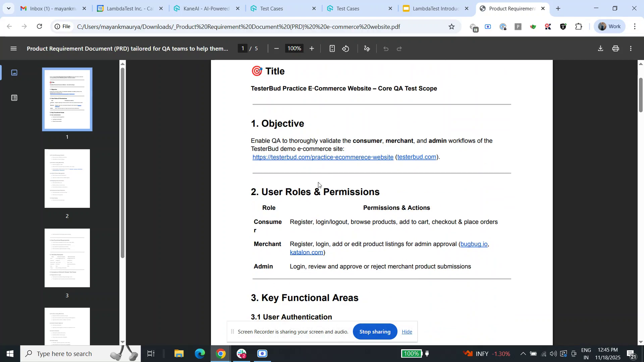
Task: Open Chrome's three-dot browser menu
Action: [x=635, y=26]
